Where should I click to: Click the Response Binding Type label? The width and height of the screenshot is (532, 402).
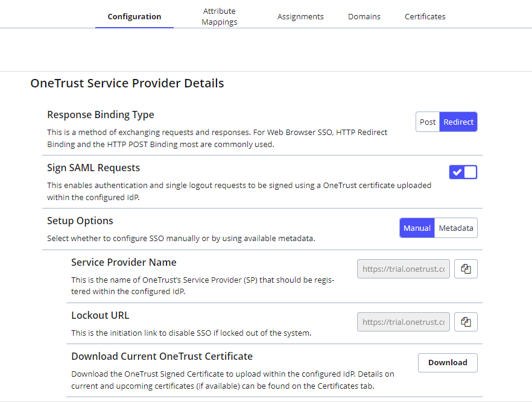(x=101, y=115)
